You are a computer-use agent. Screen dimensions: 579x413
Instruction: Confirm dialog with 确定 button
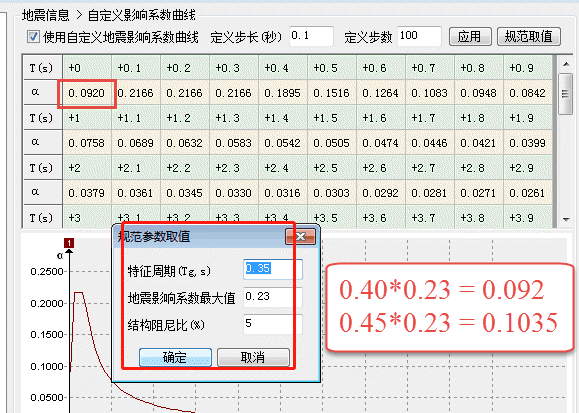pos(175,357)
